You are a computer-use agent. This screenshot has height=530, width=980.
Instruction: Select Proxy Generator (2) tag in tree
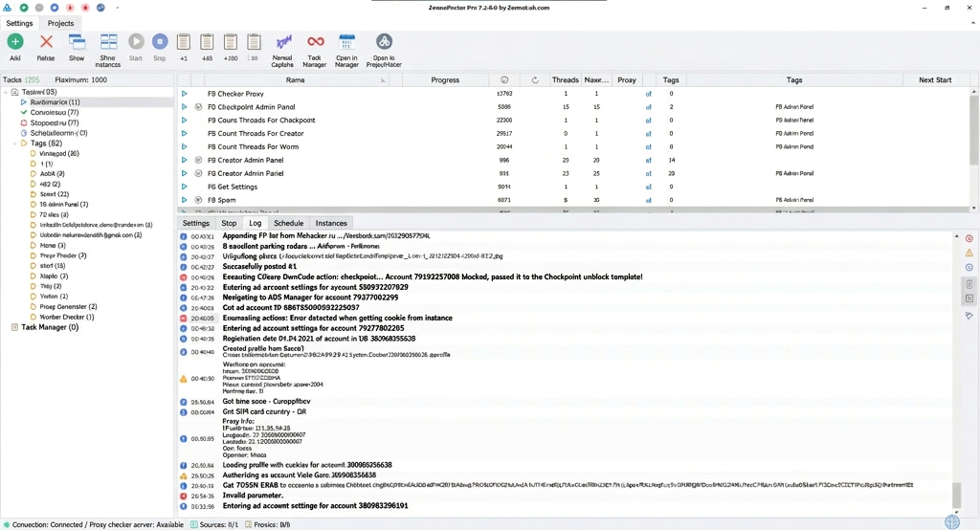pyautogui.click(x=68, y=307)
